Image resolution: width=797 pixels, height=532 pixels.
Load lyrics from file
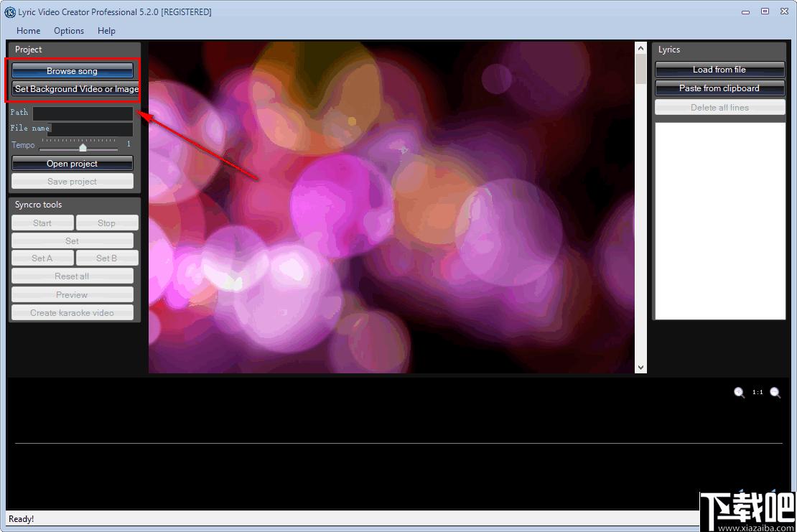pyautogui.click(x=719, y=70)
